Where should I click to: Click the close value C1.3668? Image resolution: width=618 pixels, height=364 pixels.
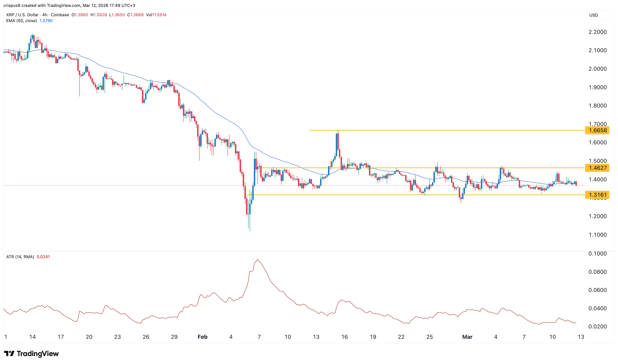click(x=135, y=15)
